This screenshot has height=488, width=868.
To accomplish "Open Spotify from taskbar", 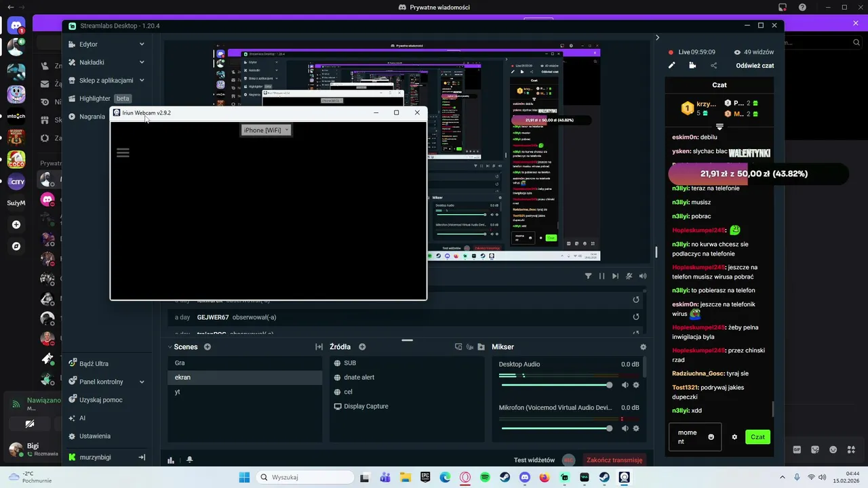I will (x=485, y=477).
